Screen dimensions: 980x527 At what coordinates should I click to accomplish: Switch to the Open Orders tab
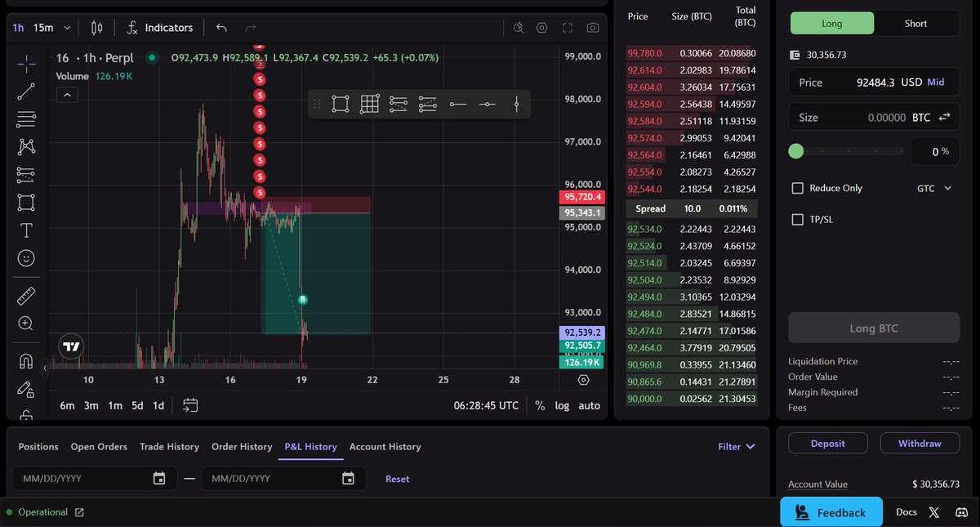99,447
